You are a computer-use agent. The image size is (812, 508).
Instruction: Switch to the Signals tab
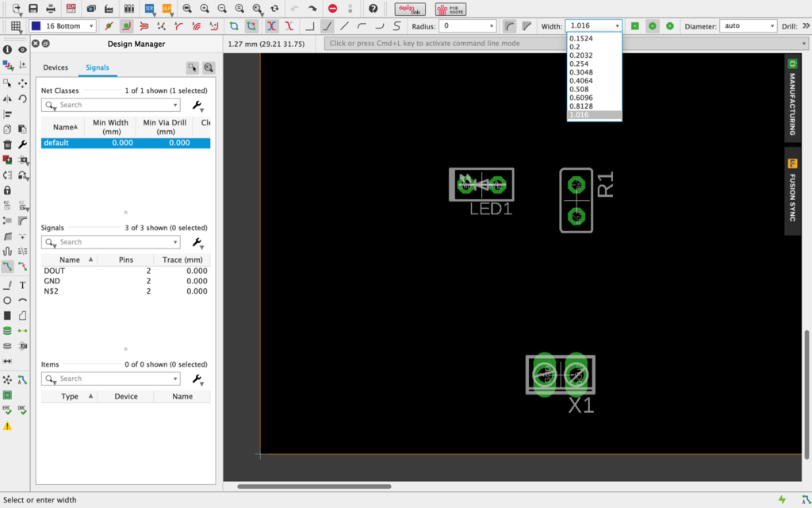tap(98, 67)
